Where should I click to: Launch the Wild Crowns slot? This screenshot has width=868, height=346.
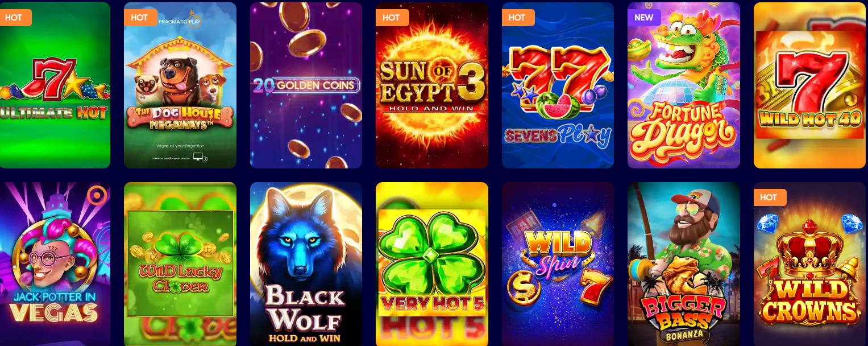coord(810,264)
